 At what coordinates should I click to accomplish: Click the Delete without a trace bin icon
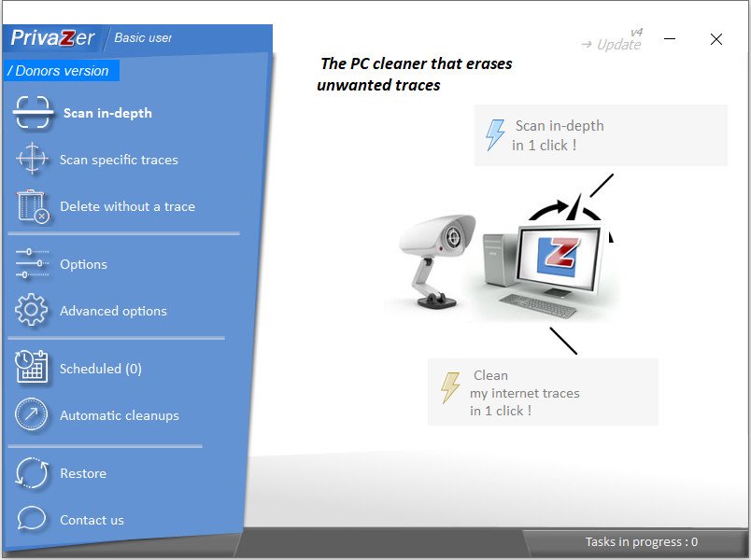(33, 206)
